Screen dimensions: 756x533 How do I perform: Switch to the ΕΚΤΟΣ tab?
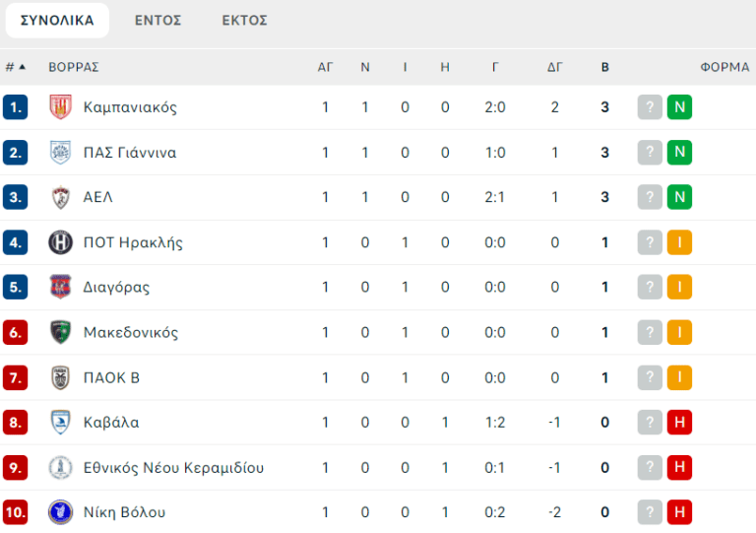click(x=245, y=21)
